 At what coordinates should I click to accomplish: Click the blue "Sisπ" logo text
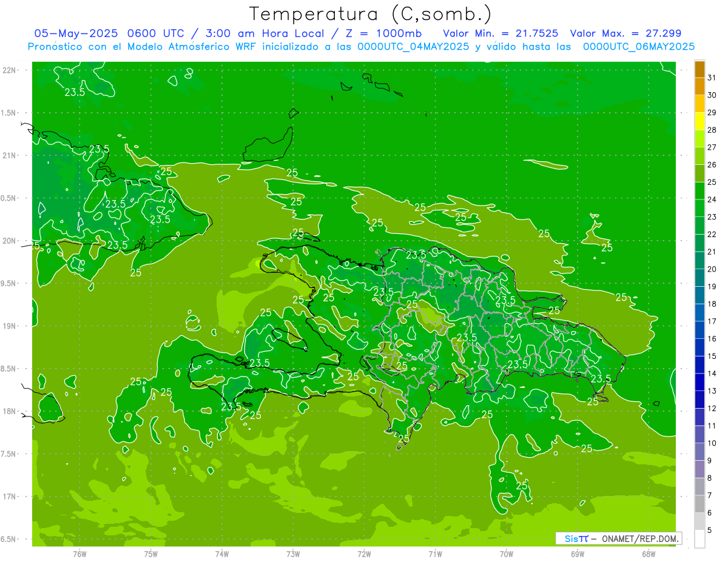coord(576,538)
